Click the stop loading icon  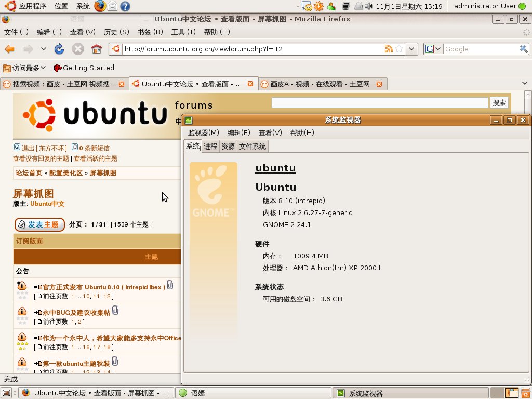tap(78, 49)
